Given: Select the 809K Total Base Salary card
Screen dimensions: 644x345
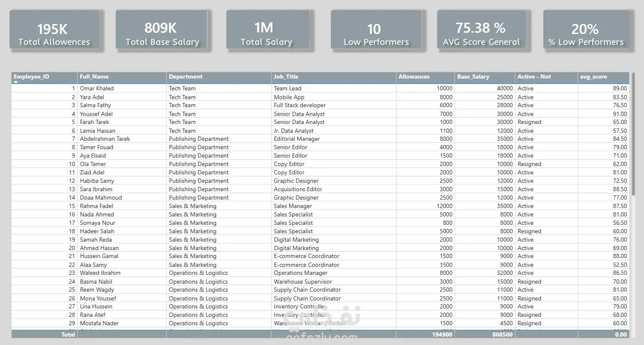Looking at the screenshot, I should coord(162,29).
